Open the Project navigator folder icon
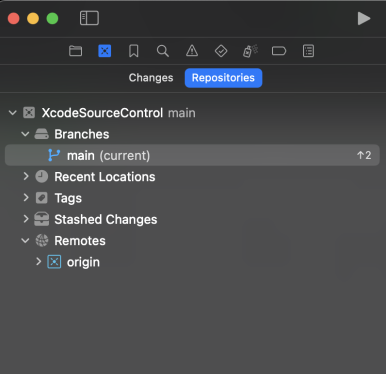The image size is (386, 374). (x=75, y=51)
